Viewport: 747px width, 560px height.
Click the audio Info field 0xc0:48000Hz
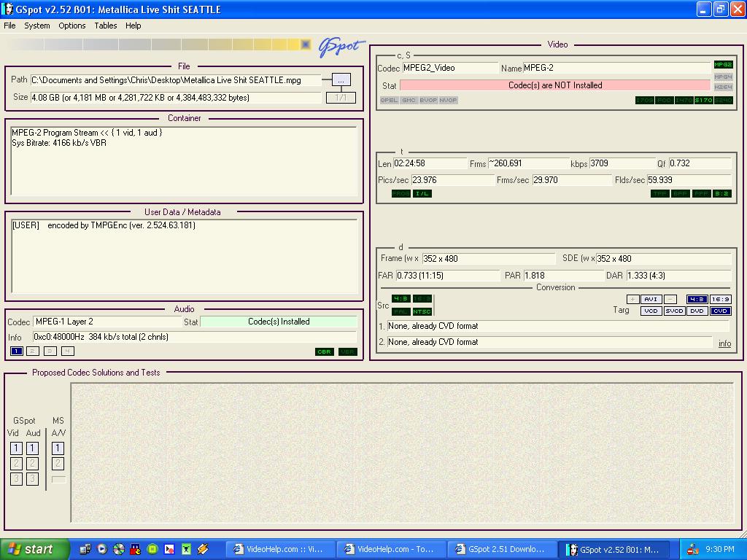point(195,337)
